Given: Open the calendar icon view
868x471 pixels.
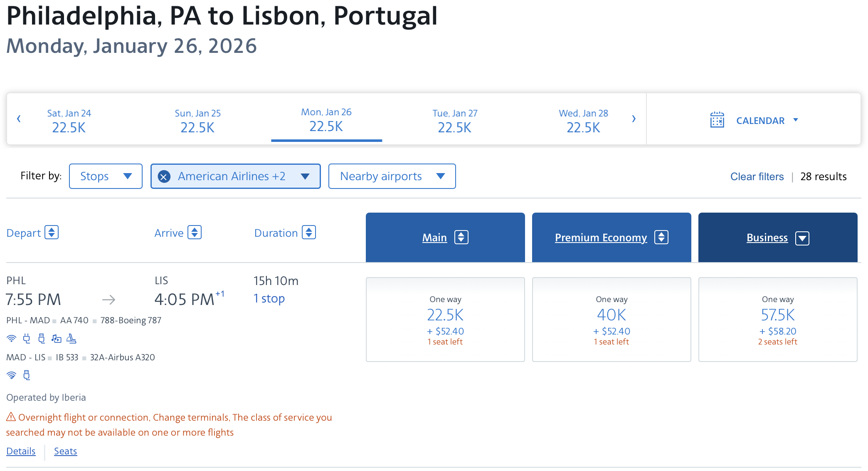Looking at the screenshot, I should 717,120.
